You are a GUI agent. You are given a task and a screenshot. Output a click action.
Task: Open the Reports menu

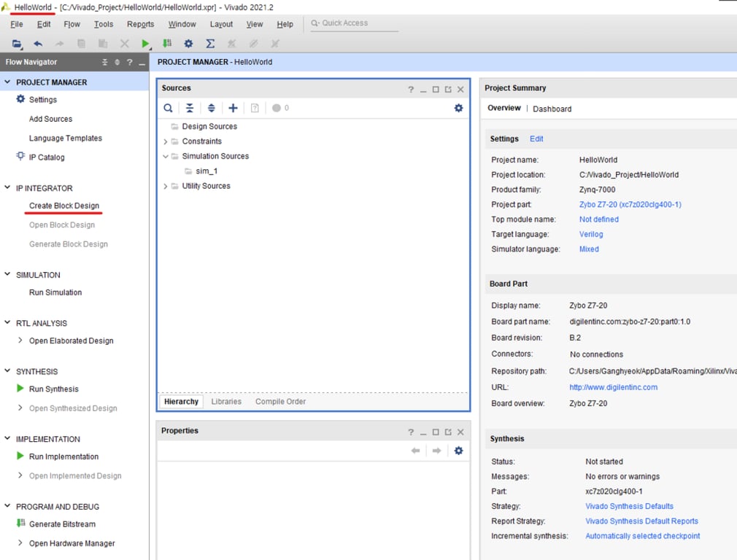[141, 24]
